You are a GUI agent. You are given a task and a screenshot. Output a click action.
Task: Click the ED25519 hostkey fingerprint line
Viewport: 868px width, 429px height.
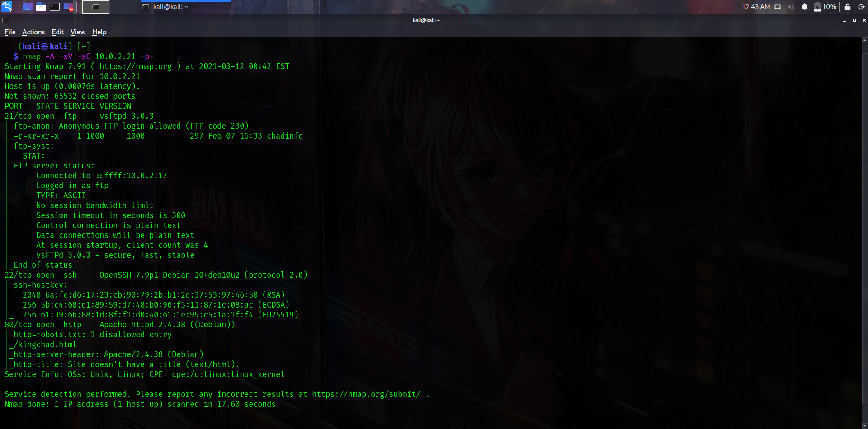pos(160,315)
